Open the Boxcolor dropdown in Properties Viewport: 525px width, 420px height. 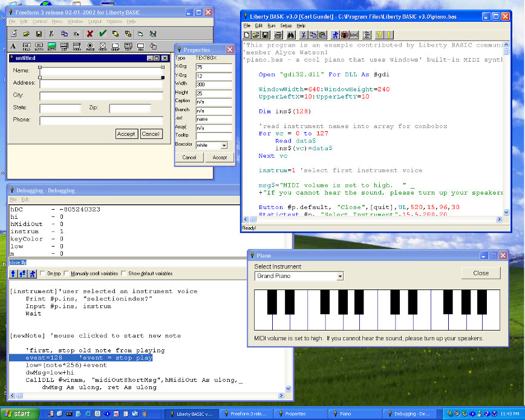pos(224,145)
